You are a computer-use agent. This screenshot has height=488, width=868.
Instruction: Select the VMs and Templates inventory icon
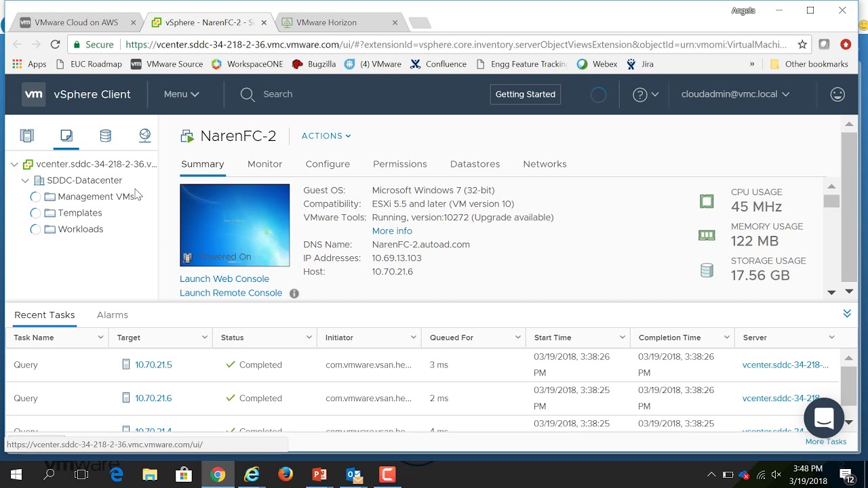(x=66, y=136)
